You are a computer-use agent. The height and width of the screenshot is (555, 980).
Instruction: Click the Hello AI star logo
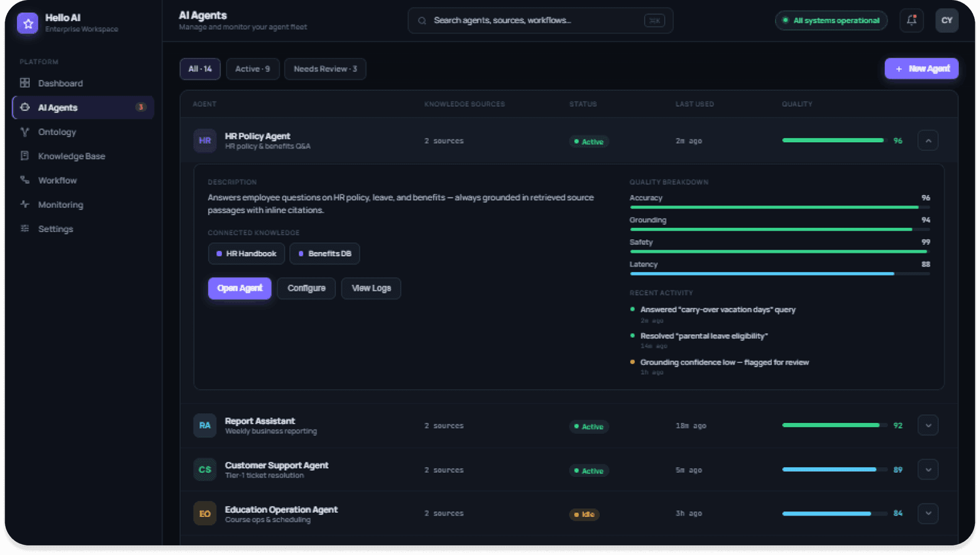tap(28, 23)
